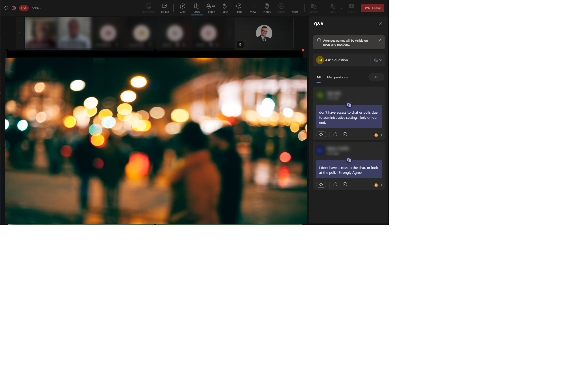Open the View layout options

[x=253, y=8]
